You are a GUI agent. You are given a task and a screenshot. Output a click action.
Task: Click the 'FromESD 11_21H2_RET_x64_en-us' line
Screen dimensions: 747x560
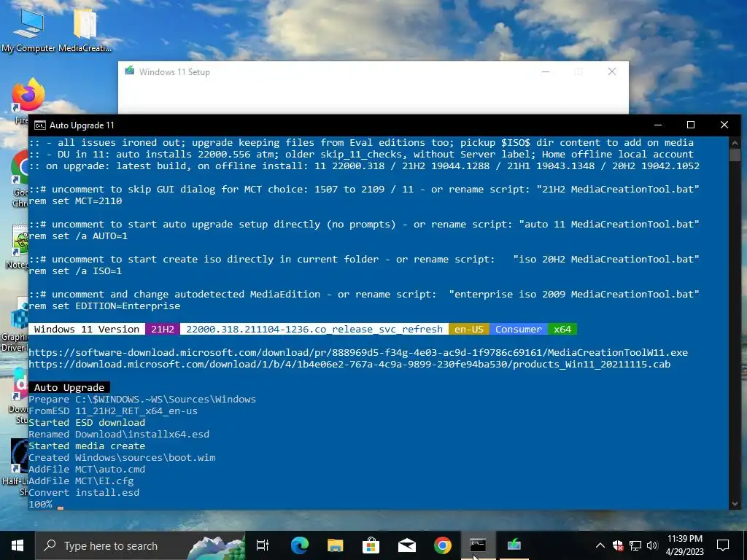(x=113, y=411)
